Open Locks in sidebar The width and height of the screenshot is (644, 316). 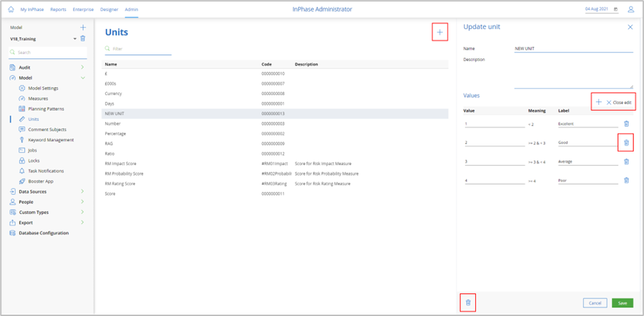tap(34, 160)
